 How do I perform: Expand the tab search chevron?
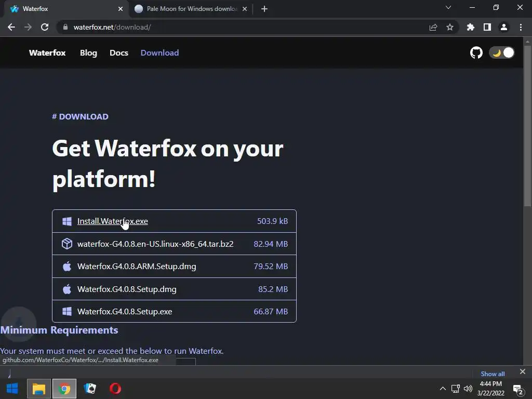448,7
